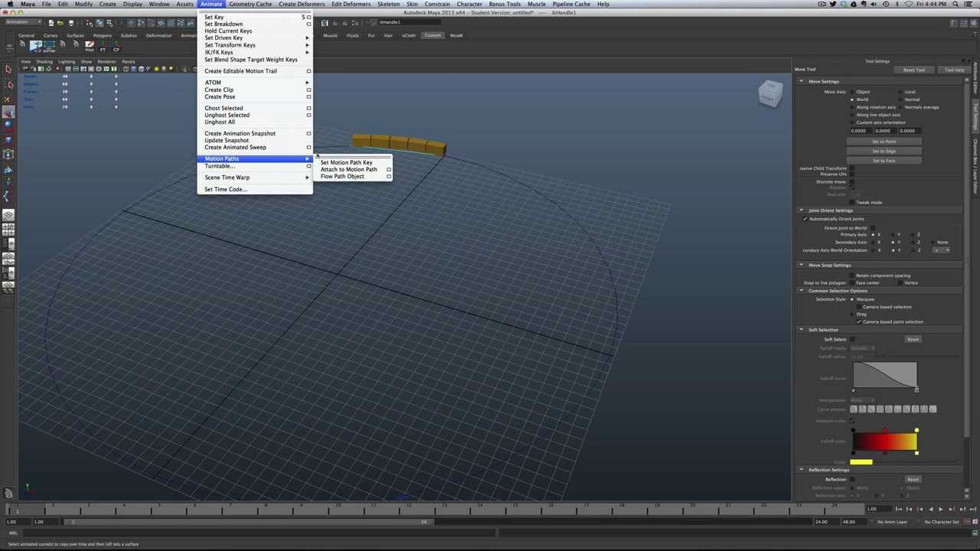Viewport: 980px width, 551px height.
Task: Open Flow Path Object option box
Action: coord(388,177)
